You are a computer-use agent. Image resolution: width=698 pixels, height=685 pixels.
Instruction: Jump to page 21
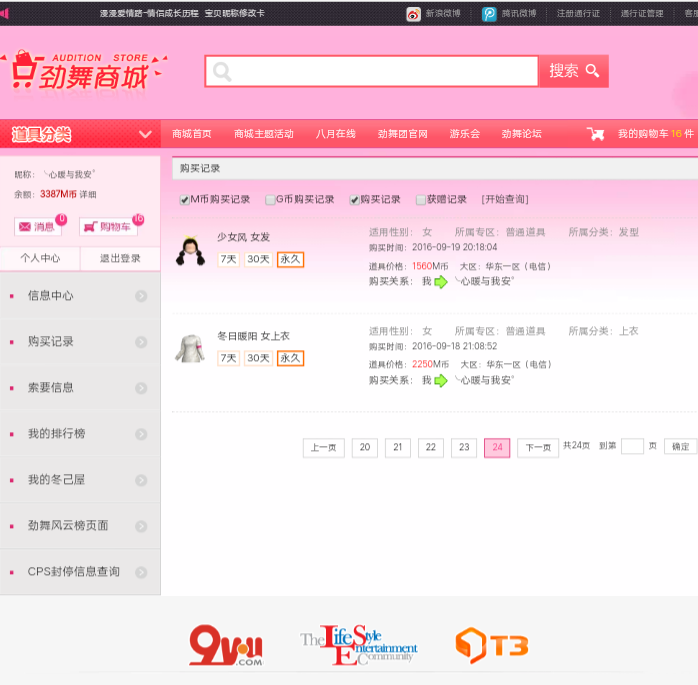click(x=398, y=448)
